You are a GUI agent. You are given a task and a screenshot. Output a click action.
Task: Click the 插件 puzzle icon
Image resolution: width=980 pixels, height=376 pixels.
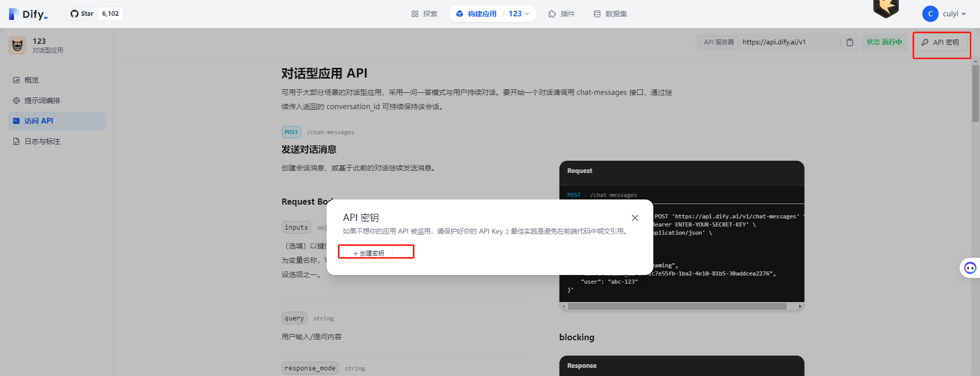552,14
